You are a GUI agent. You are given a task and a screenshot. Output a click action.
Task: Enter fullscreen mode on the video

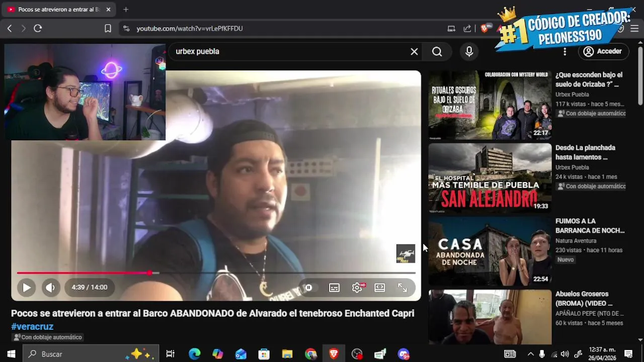pyautogui.click(x=403, y=288)
